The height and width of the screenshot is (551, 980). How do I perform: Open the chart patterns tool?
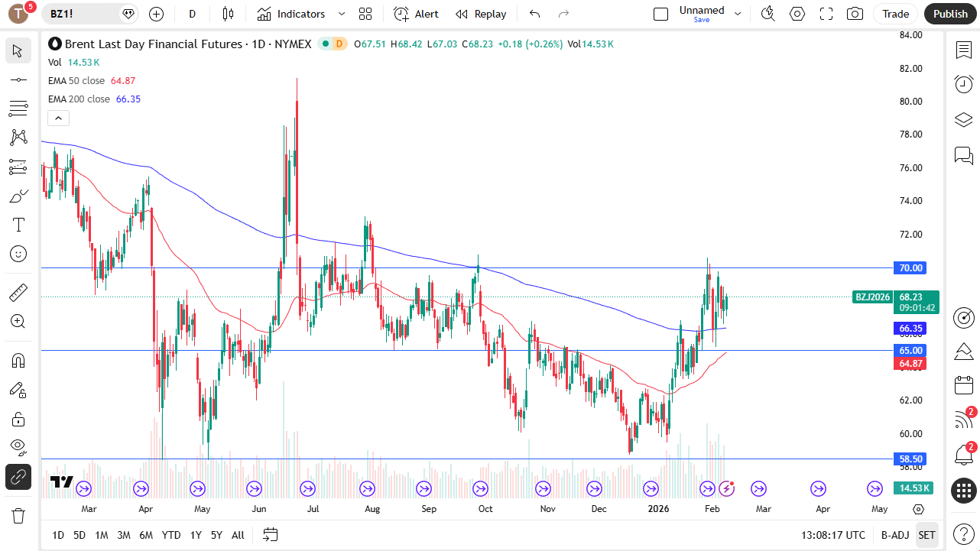(18, 138)
